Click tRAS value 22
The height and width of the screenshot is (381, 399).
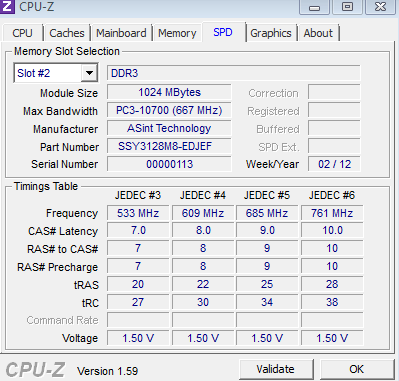click(203, 284)
